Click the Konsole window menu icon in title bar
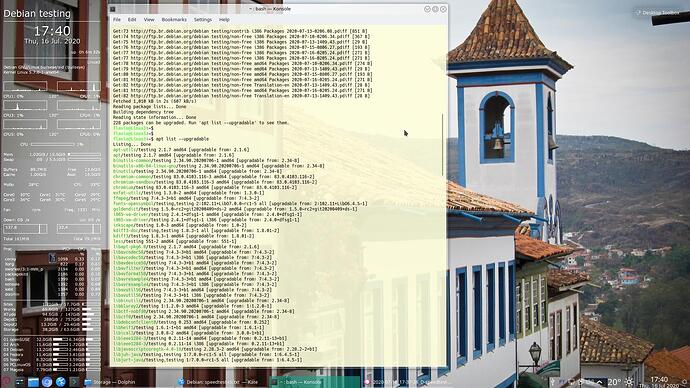The image size is (690, 388). pos(113,9)
